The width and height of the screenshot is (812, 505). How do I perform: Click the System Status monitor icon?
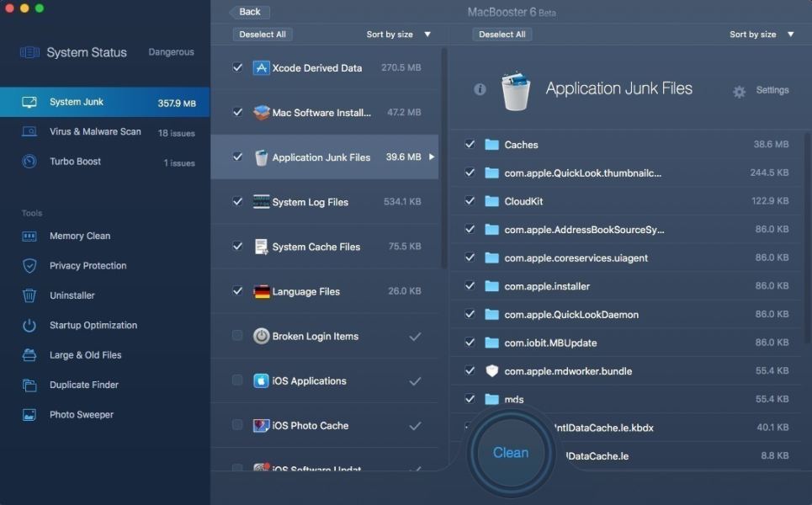(x=29, y=52)
